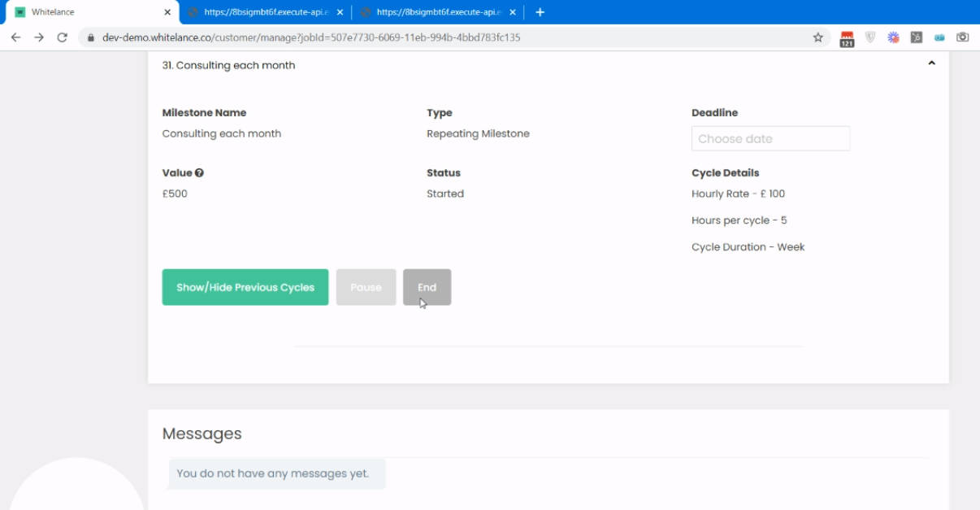This screenshot has height=510, width=980.
Task: Go forward to the next page
Action: [39, 37]
